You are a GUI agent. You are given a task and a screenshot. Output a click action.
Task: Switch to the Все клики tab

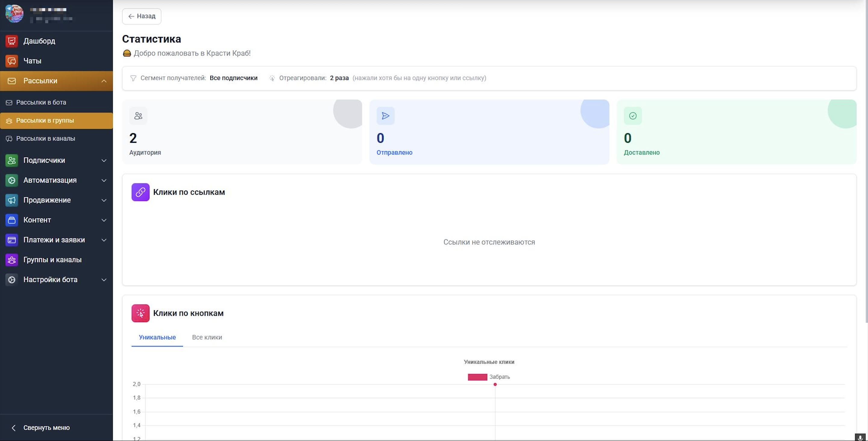click(x=207, y=337)
